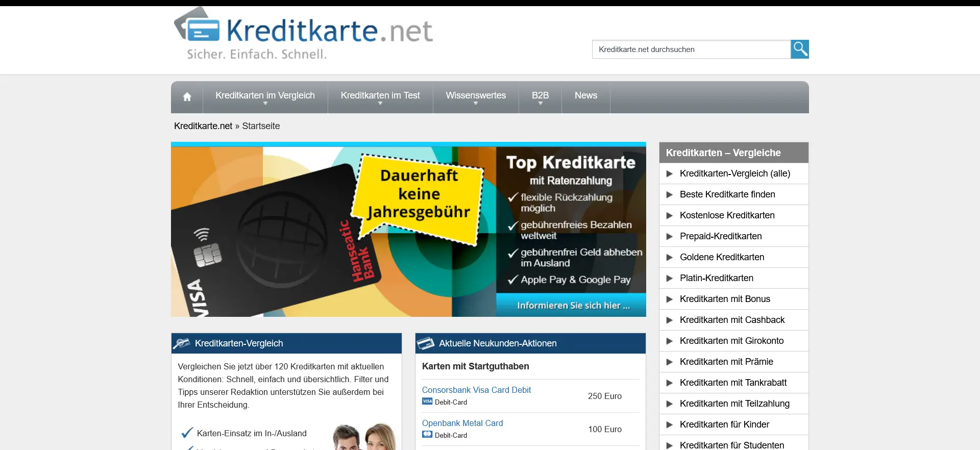Click the arrow icon beside Kreditkarten für Studenten
This screenshot has width=980, height=450.
click(x=670, y=445)
